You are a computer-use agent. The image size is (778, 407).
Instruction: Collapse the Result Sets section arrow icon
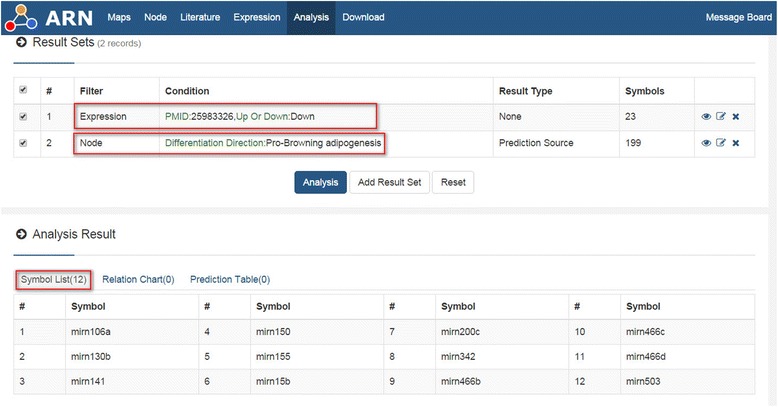(22, 45)
